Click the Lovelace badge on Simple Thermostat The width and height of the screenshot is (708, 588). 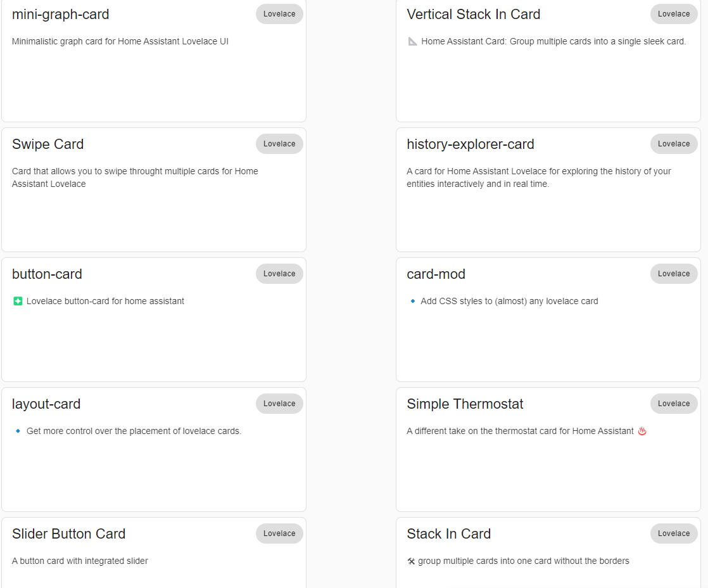[x=674, y=403]
